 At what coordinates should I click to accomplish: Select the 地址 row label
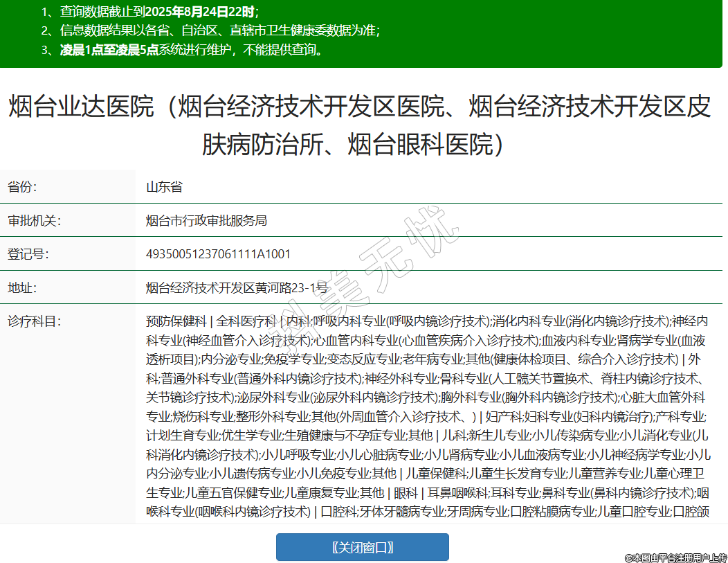22,287
